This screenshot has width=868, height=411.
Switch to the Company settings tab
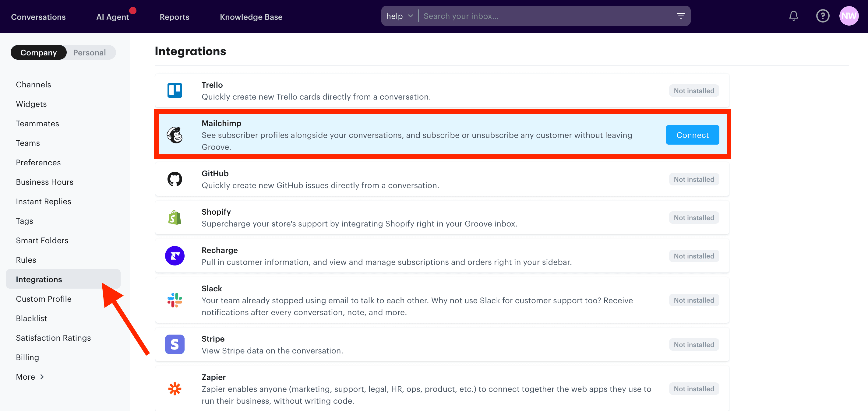point(38,52)
